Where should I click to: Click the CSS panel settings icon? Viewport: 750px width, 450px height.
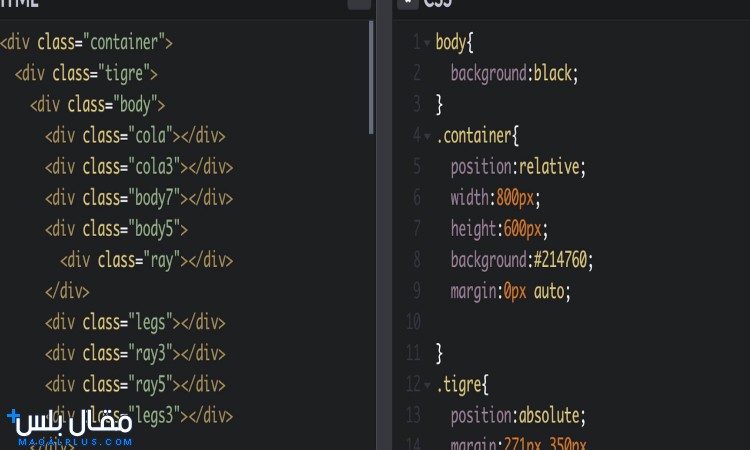click(x=406, y=3)
